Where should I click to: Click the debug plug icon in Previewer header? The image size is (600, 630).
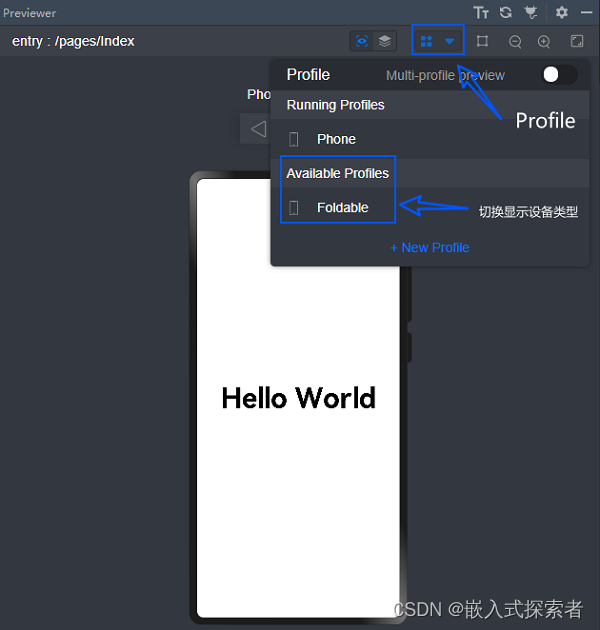[x=531, y=13]
